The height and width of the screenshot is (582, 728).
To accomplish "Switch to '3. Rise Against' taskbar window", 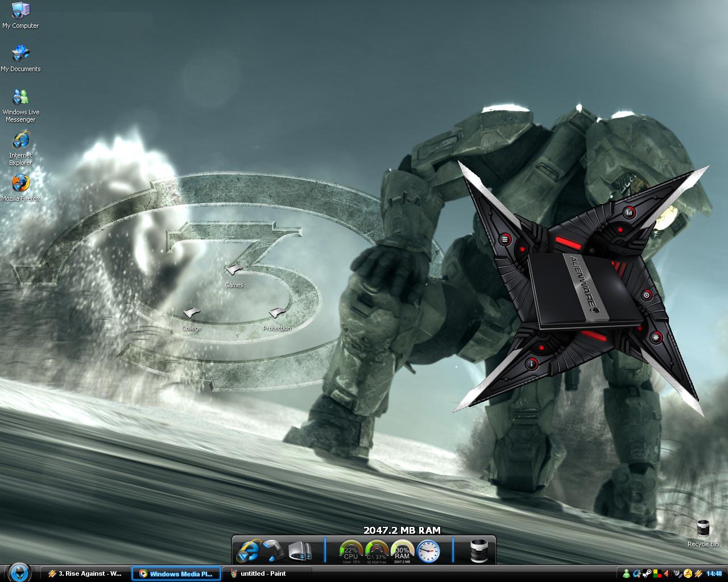I will pos(85,573).
